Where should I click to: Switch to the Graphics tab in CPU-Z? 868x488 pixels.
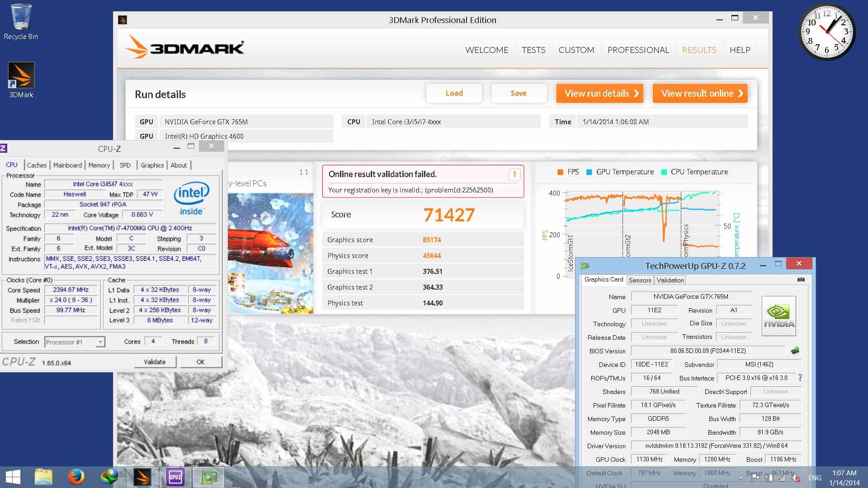pyautogui.click(x=152, y=165)
